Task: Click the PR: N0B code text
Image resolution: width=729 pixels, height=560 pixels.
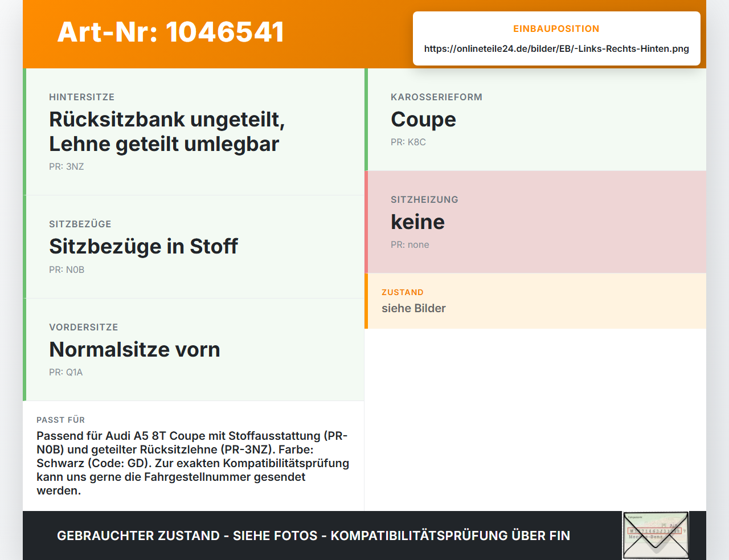Action: coord(67,270)
